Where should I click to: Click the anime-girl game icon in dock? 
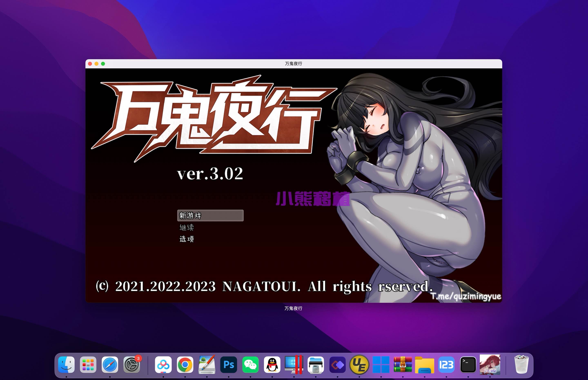coord(490,364)
